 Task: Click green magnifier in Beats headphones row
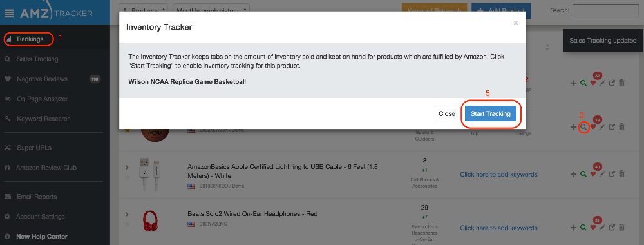[x=583, y=228]
